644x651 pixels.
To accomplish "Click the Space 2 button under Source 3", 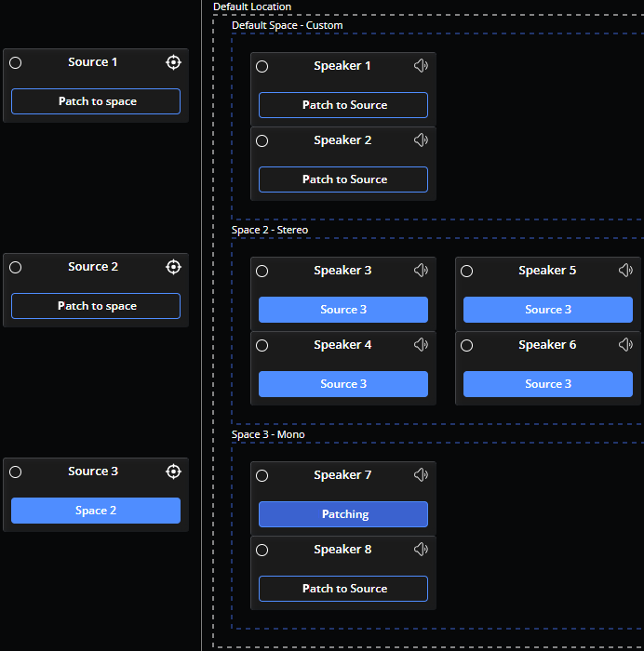I will pyautogui.click(x=96, y=511).
